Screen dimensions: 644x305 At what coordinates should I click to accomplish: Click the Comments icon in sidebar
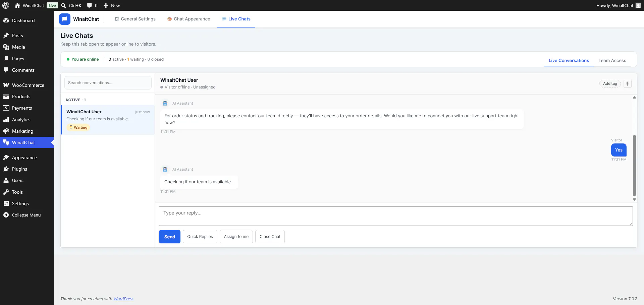(6, 70)
